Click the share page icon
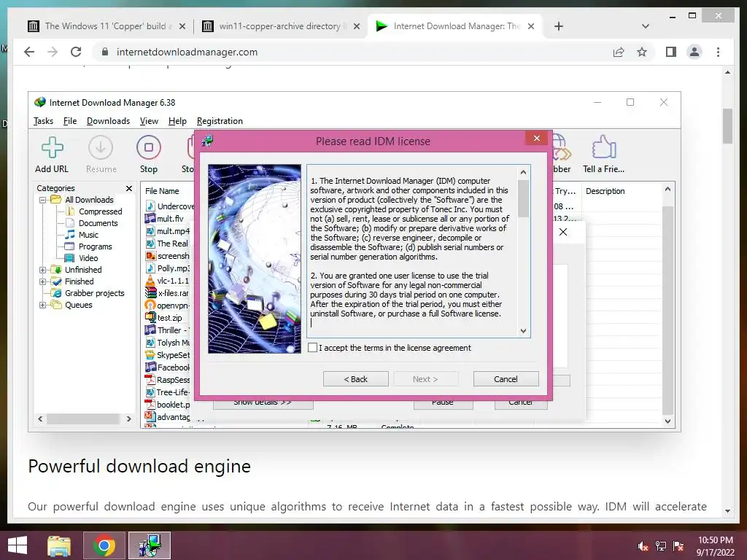Viewport: 747px width, 560px height. point(619,52)
